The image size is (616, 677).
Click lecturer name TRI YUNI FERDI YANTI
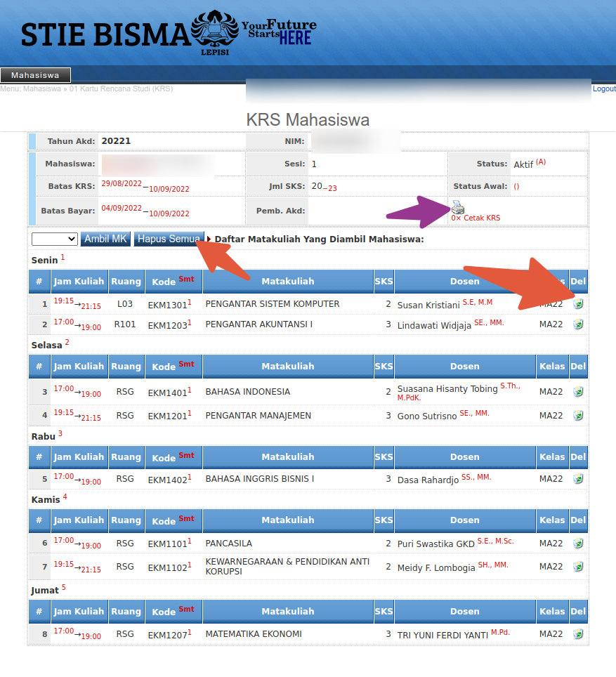point(443,635)
